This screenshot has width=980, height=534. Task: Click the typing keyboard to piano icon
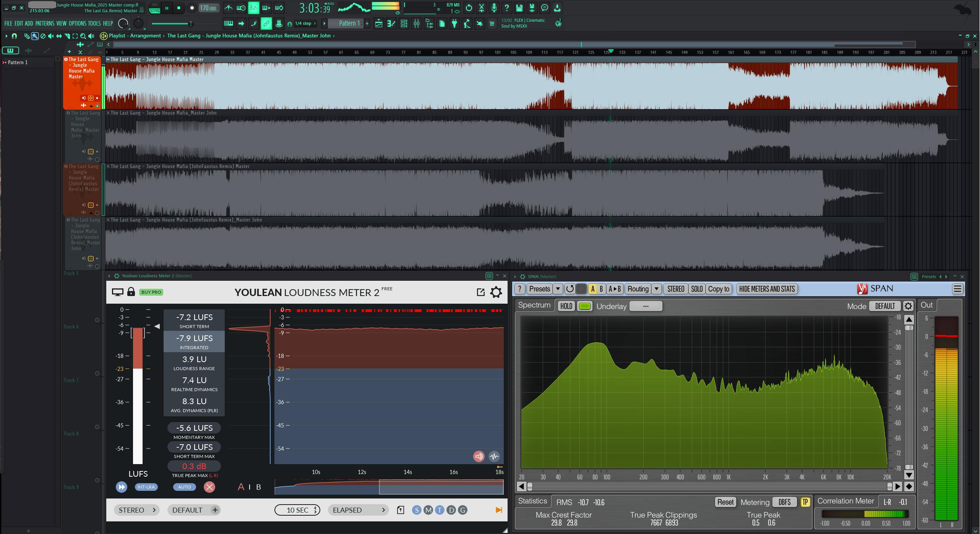pos(229,24)
